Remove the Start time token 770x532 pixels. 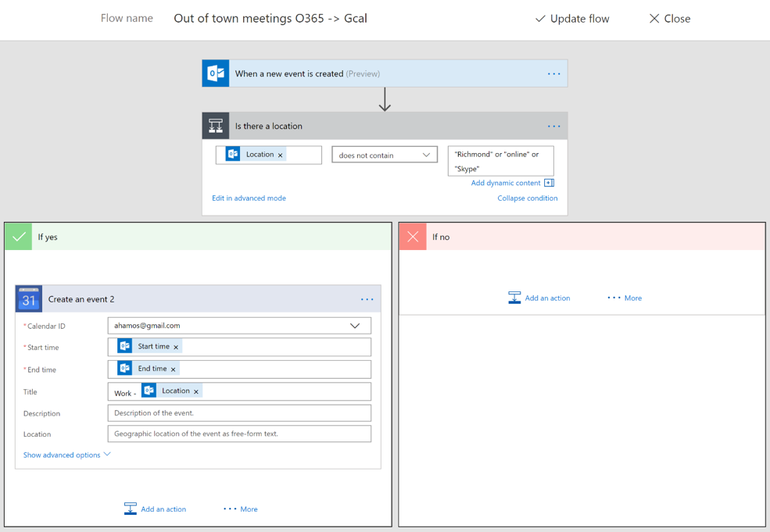coord(176,347)
